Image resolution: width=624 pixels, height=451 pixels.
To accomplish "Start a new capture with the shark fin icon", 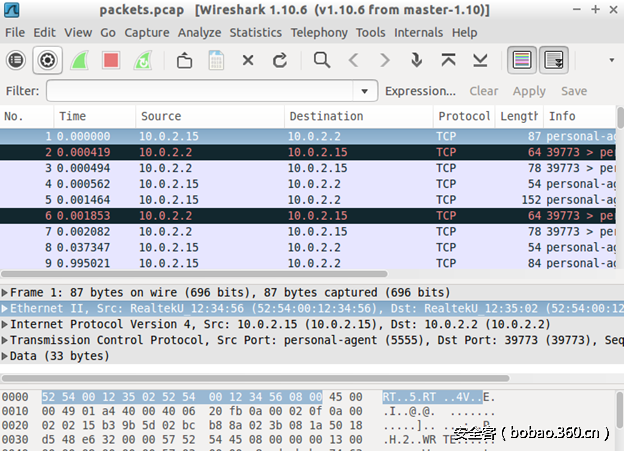I will tap(79, 60).
